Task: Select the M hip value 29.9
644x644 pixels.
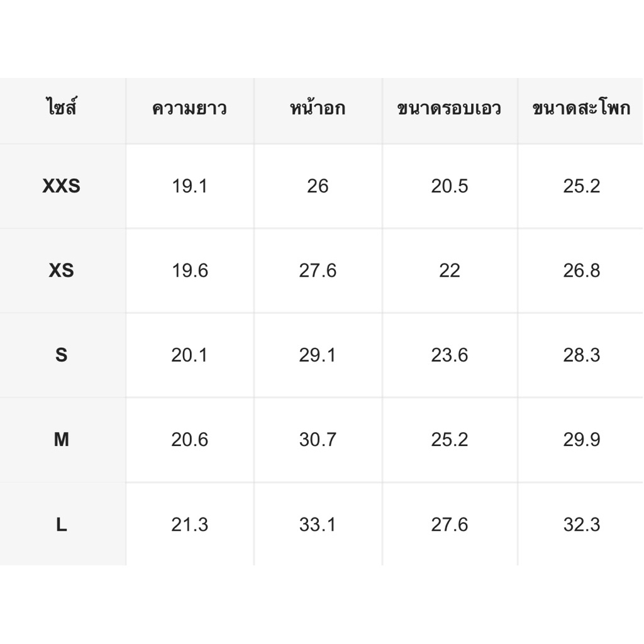Action: click(581, 440)
